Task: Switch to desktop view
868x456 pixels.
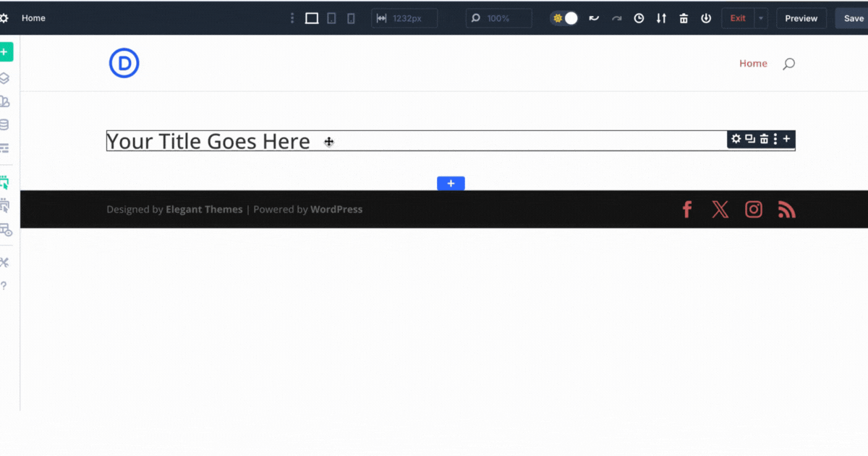Action: point(312,18)
